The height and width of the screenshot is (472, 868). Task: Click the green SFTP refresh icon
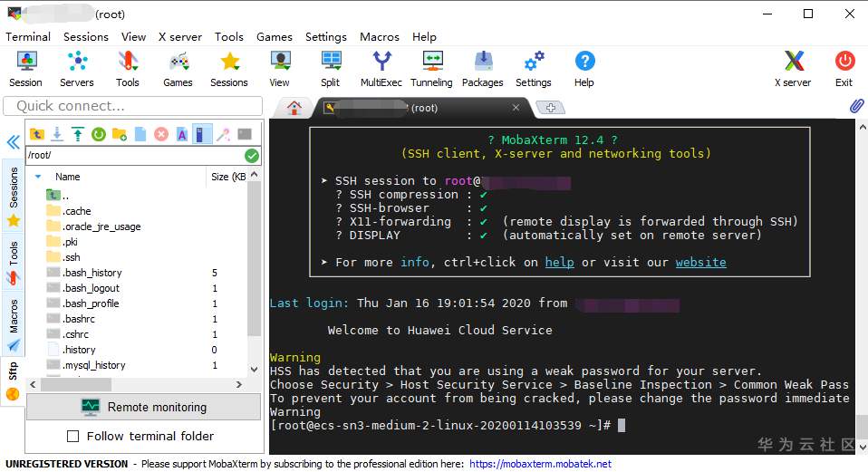[x=99, y=134]
